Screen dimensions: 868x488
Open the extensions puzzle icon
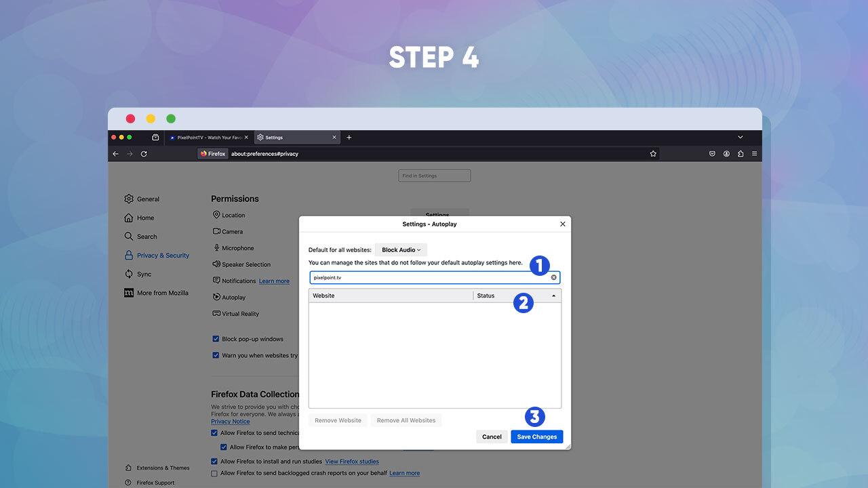pyautogui.click(x=741, y=154)
